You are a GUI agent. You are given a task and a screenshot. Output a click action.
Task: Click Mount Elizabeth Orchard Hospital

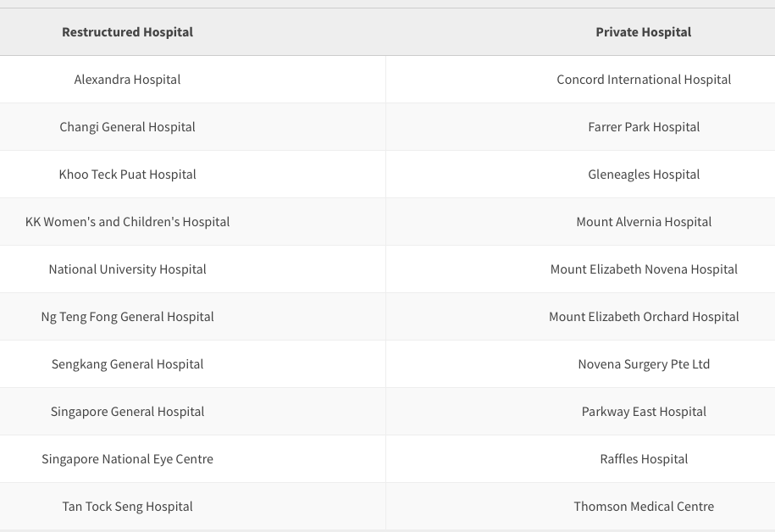click(644, 317)
